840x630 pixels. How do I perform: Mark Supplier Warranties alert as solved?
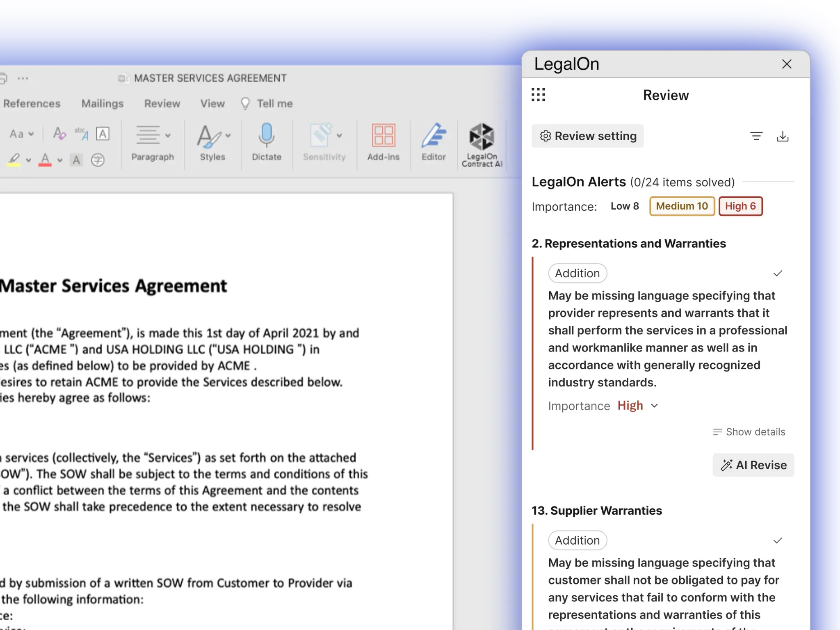point(778,541)
